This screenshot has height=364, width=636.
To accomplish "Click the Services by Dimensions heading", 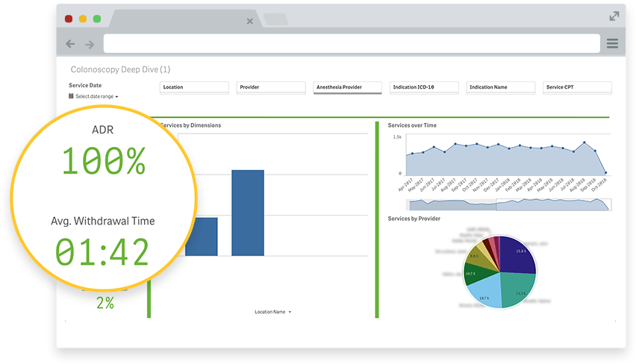I will 190,125.
